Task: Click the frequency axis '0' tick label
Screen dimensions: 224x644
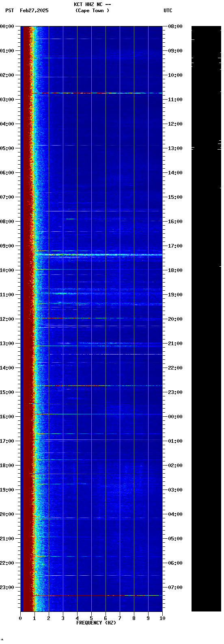Action: pyautogui.click(x=20, y=618)
